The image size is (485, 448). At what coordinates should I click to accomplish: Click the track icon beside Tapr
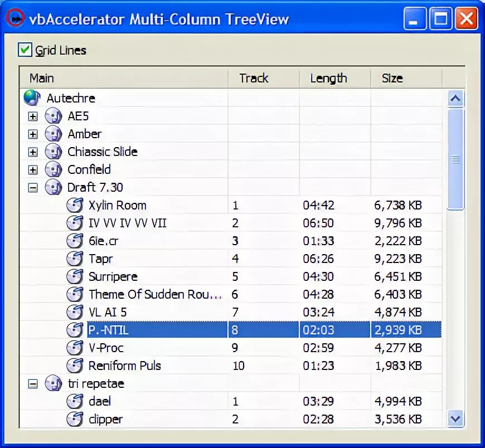pos(75,259)
